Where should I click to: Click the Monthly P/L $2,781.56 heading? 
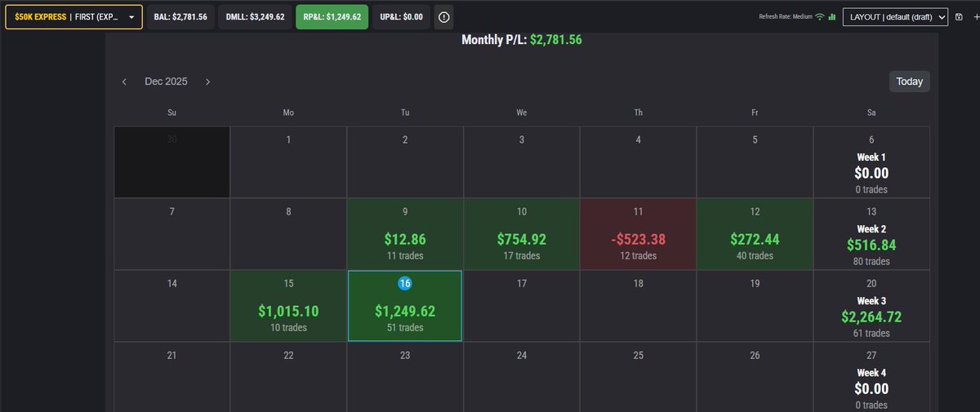(522, 39)
